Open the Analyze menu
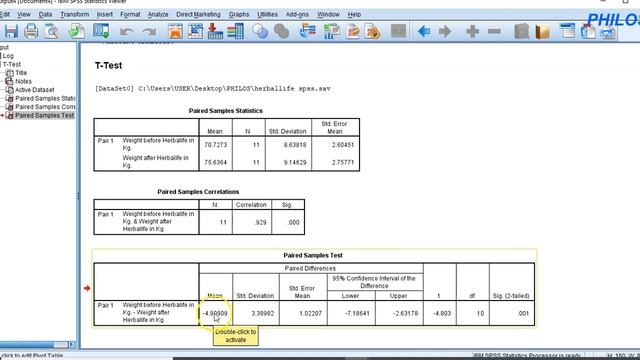 158,14
